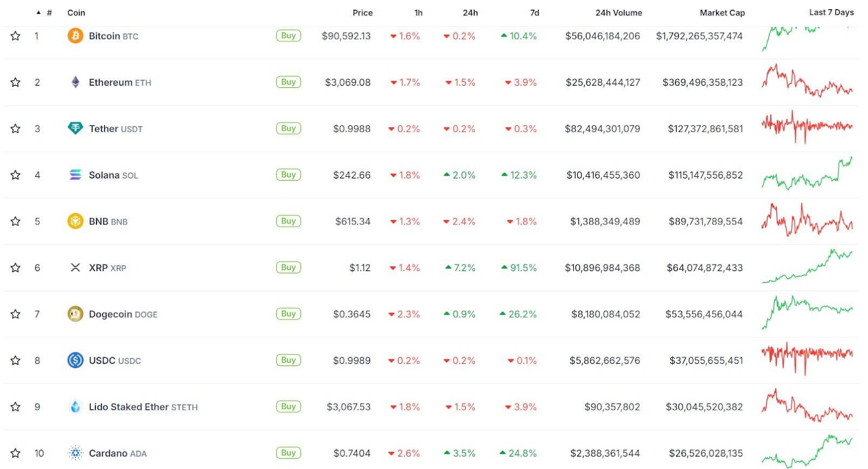Click the BNB logo icon
The height and width of the screenshot is (469, 868).
click(x=75, y=221)
